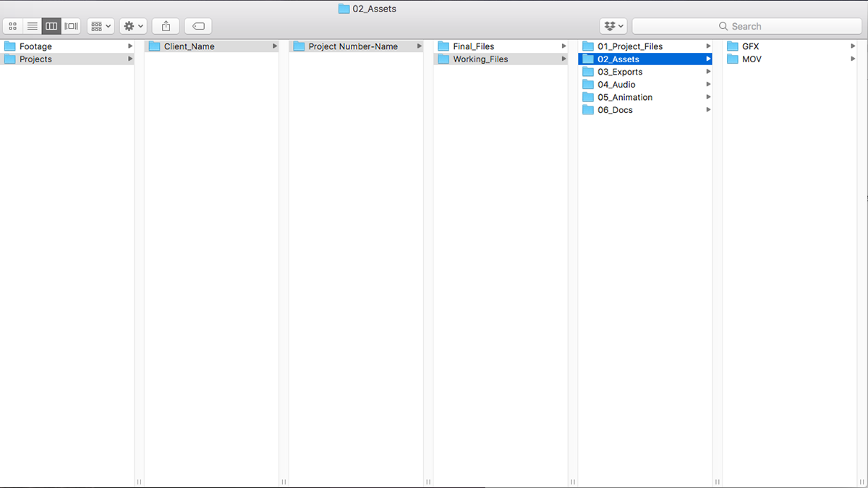Click the Project Number-Name folder icon
This screenshot has height=488, width=868.
(x=299, y=46)
